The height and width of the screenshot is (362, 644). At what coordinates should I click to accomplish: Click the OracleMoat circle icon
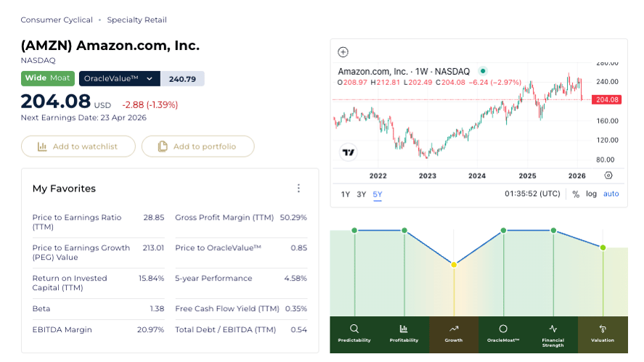coord(503,329)
